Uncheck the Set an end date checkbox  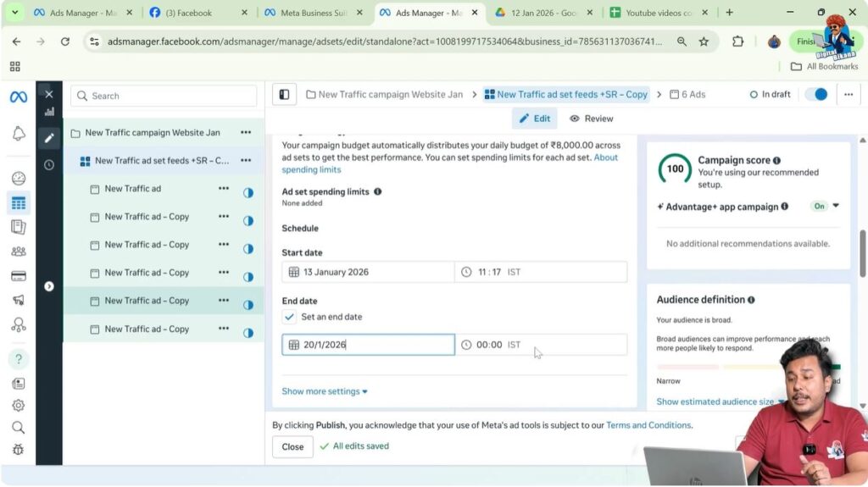290,317
